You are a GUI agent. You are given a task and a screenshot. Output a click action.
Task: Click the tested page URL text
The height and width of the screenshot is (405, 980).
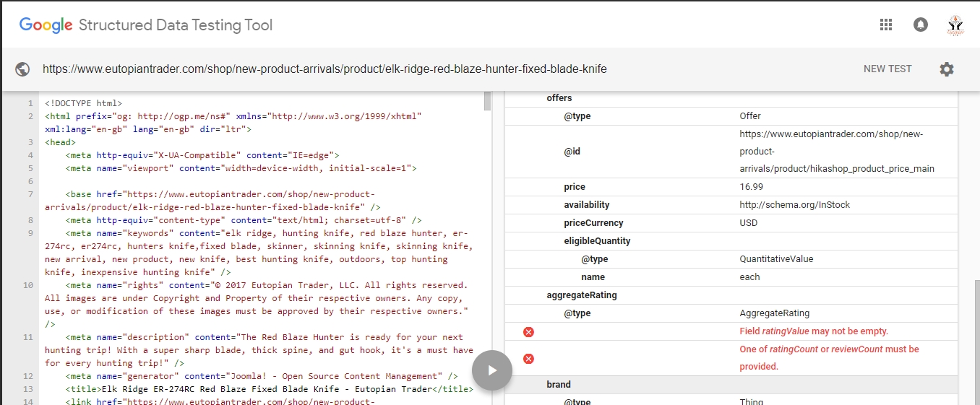[324, 69]
